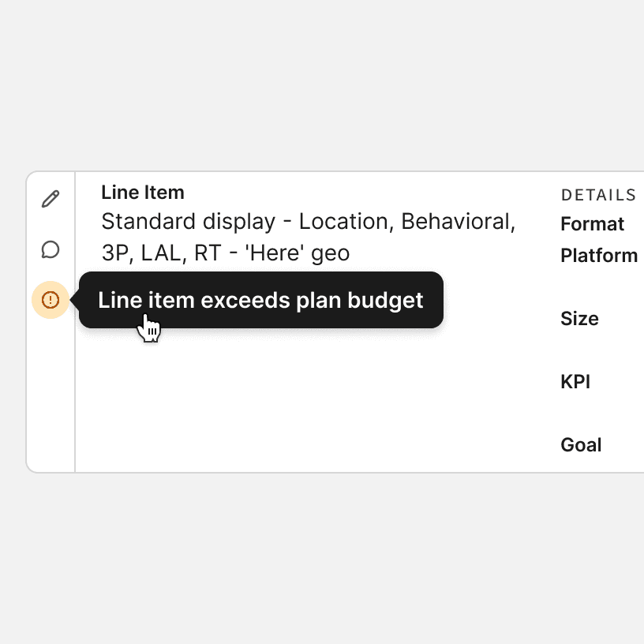Screen dimensions: 644x644
Task: Click the empty sidebar strip below the warning icon
Action: [x=51, y=395]
